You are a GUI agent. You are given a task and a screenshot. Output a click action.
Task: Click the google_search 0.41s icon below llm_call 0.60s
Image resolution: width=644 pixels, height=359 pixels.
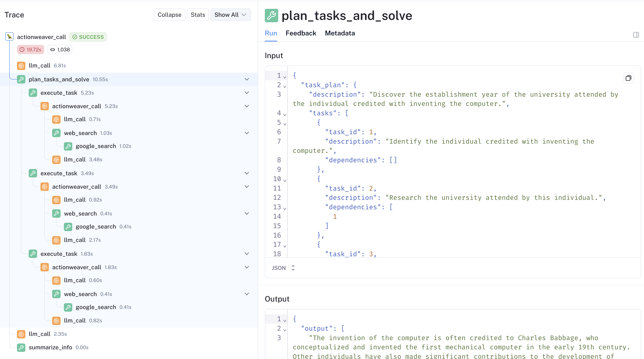pos(68,307)
